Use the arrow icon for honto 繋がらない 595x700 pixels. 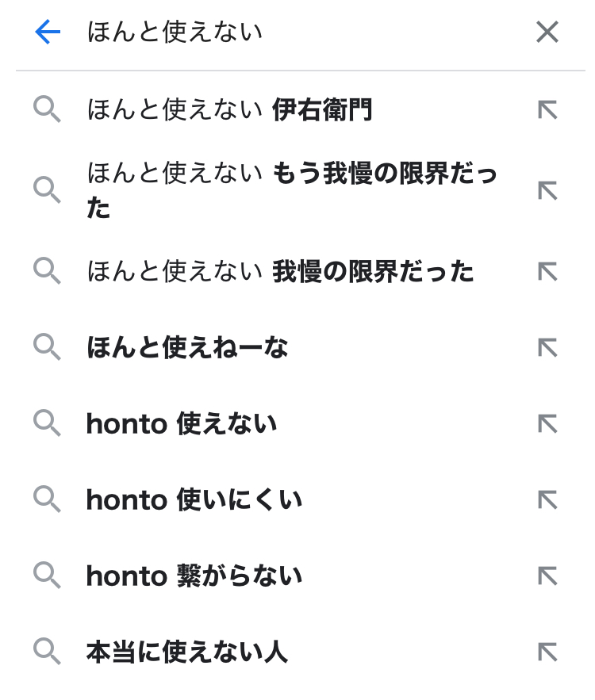[x=547, y=576]
